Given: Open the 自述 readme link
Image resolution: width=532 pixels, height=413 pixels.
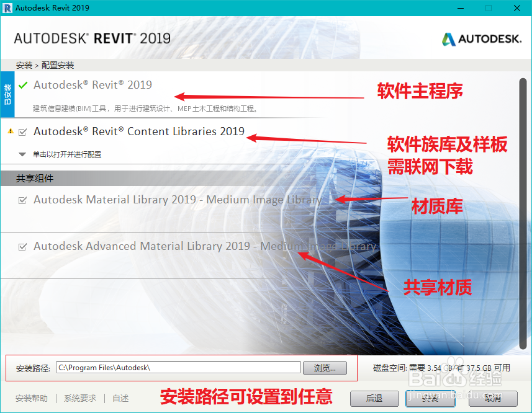Looking at the screenshot, I should [120, 398].
